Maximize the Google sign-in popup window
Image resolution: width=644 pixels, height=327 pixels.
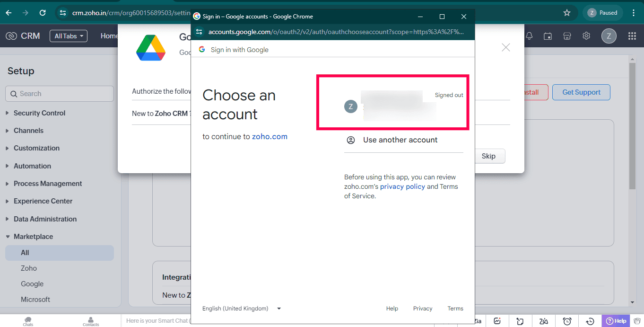tap(442, 17)
